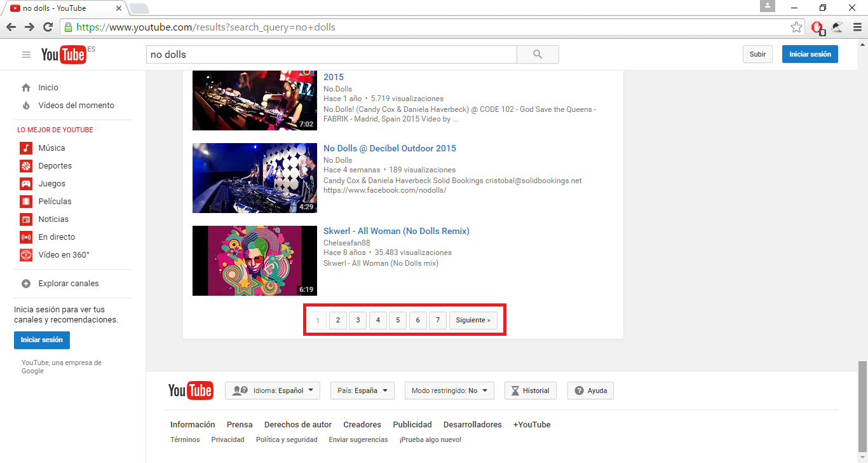The height and width of the screenshot is (463, 868).
Task: Open the Skwerl All Woman thumbnail
Action: (255, 261)
